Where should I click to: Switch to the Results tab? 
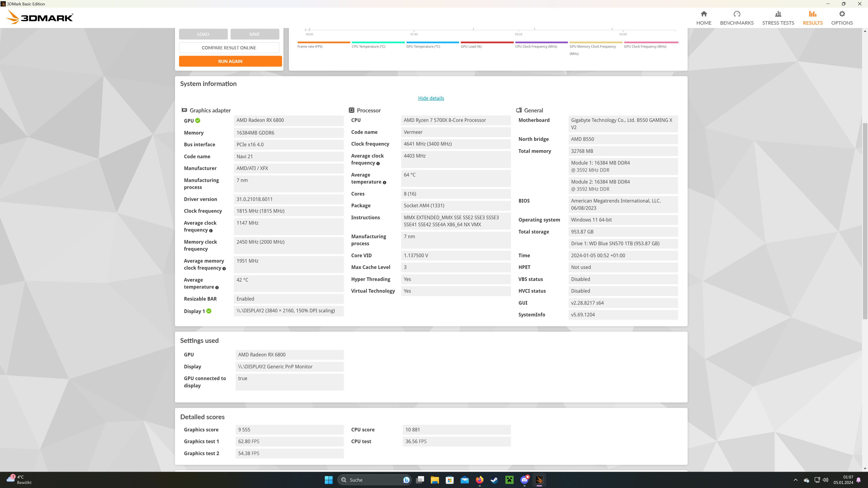(x=812, y=18)
